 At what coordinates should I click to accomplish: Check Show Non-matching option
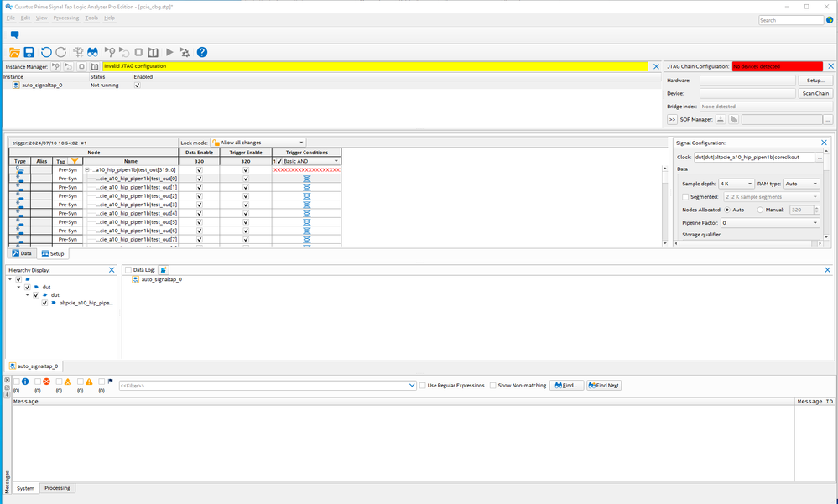point(492,386)
